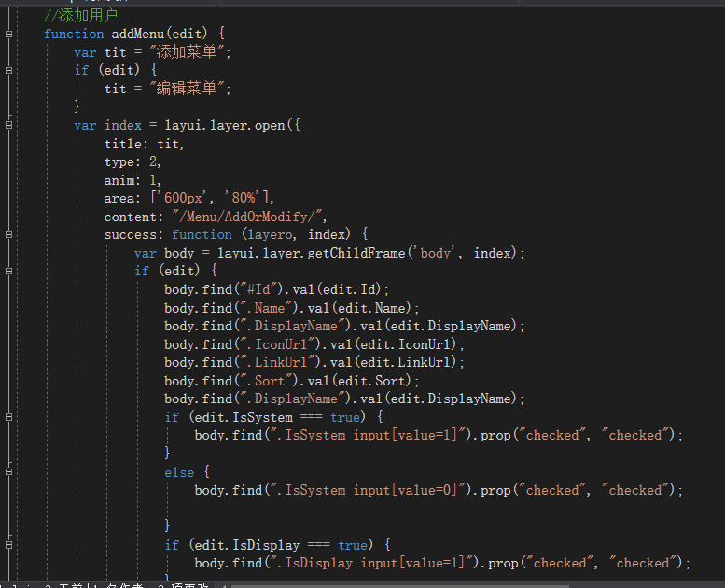The image size is (725, 588).
Task: Click the body.find(".Sort") line
Action: 292,381
